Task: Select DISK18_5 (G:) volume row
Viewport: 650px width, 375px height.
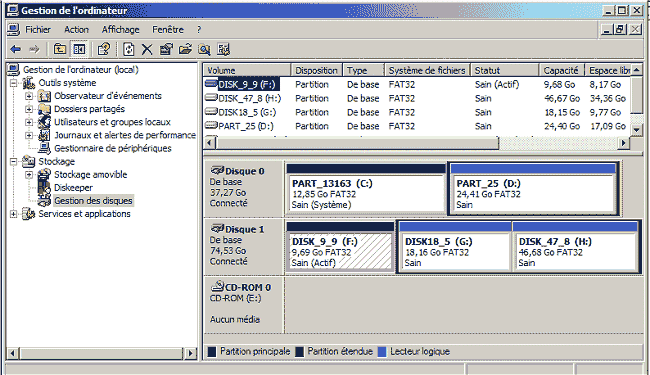Action: [417, 112]
